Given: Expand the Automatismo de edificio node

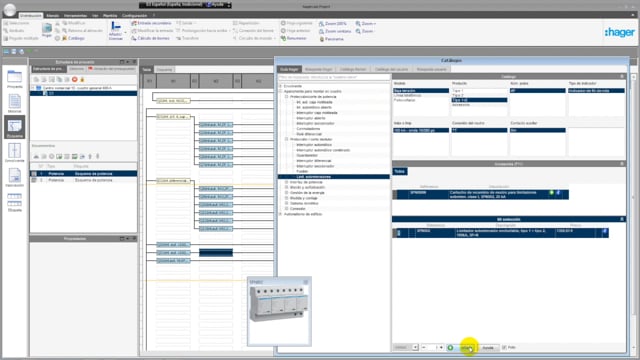Looking at the screenshot, I should pyautogui.click(x=280, y=214).
